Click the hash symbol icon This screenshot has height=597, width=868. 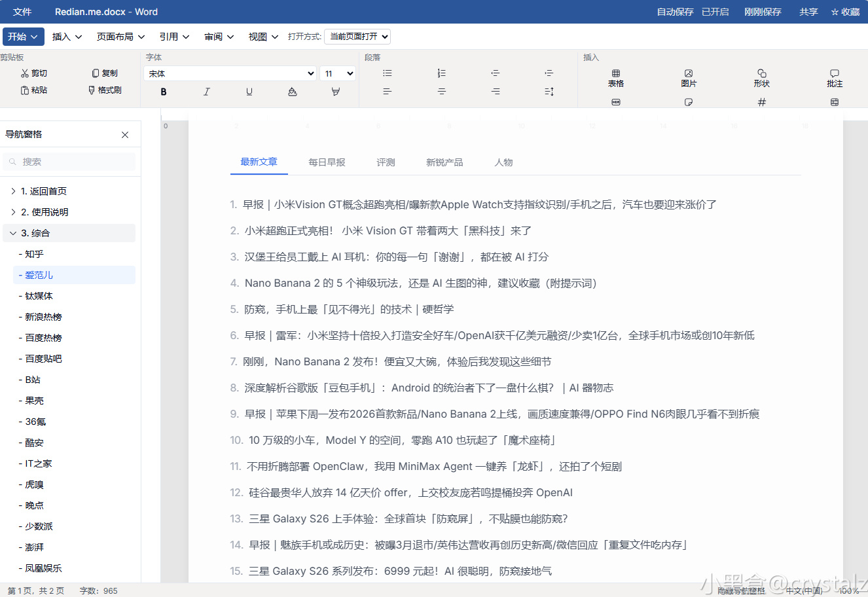(762, 102)
